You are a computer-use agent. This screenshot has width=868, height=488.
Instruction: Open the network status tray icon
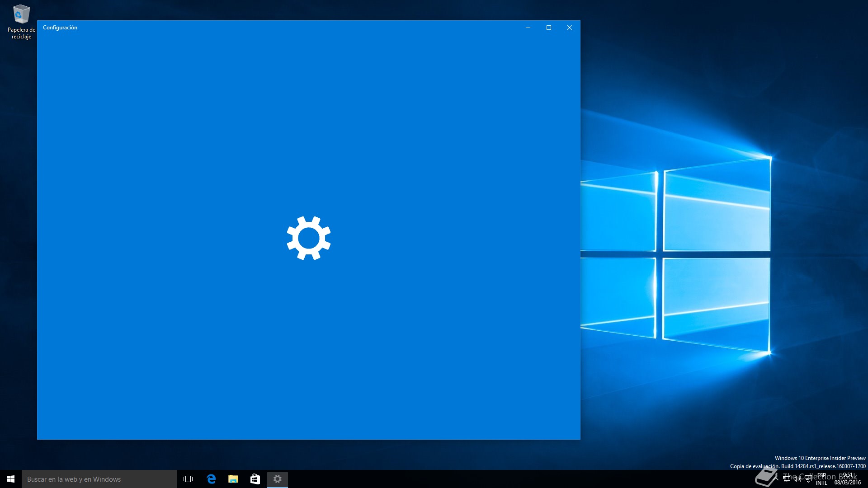[787, 479]
